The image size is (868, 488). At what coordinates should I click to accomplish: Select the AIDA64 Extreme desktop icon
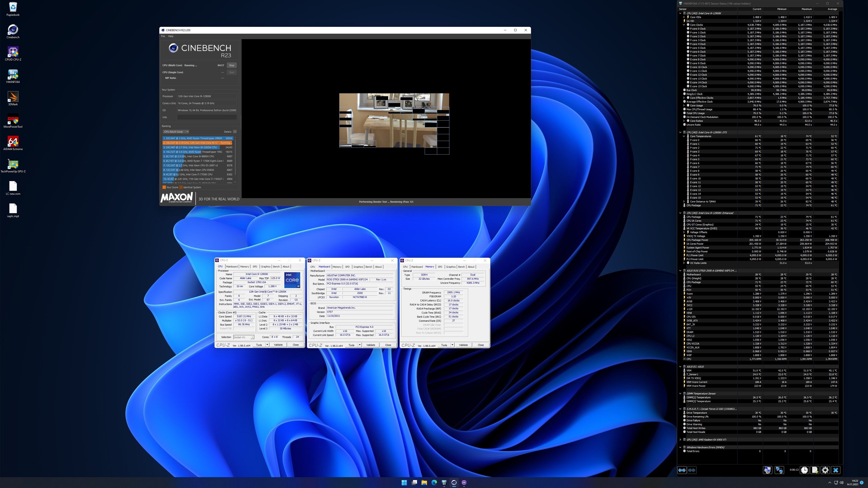point(13,143)
